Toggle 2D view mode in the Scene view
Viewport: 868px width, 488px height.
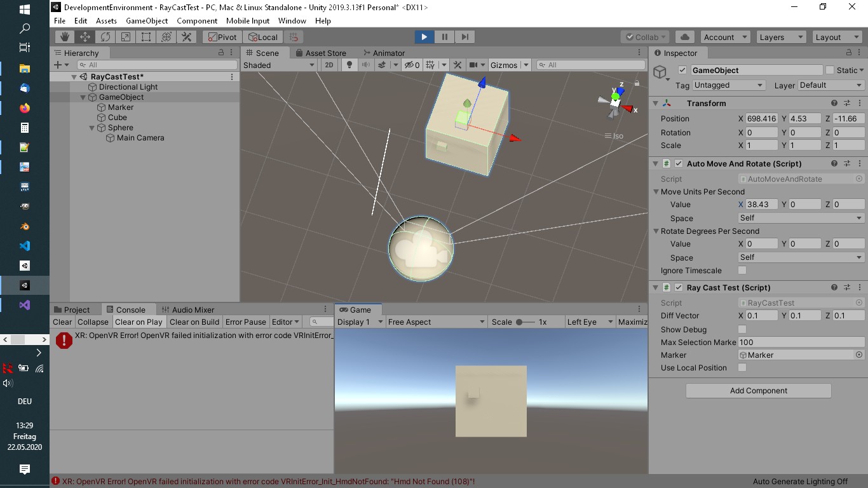pos(329,64)
